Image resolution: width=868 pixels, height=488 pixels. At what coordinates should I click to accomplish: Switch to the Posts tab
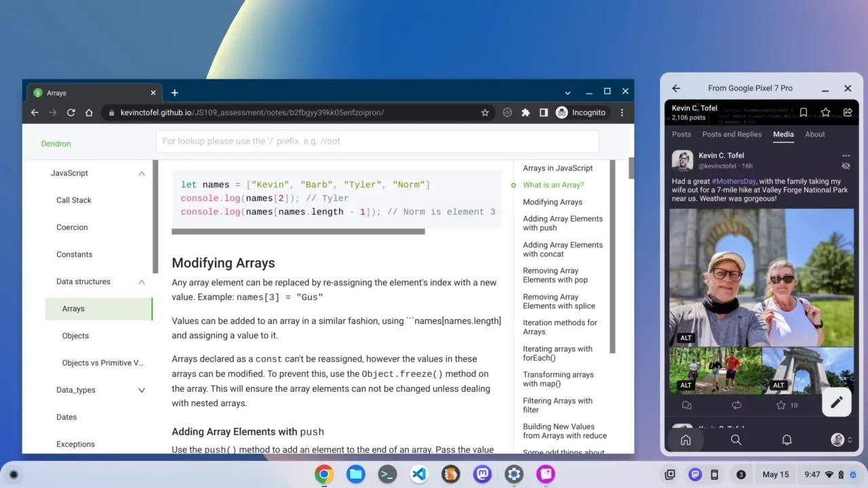pos(682,134)
